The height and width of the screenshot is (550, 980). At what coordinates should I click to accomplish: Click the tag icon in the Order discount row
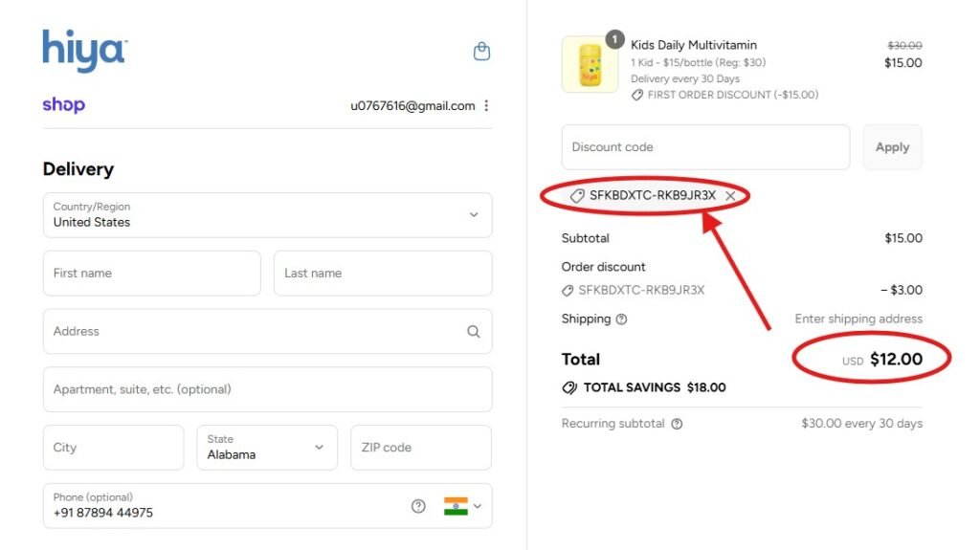point(568,291)
